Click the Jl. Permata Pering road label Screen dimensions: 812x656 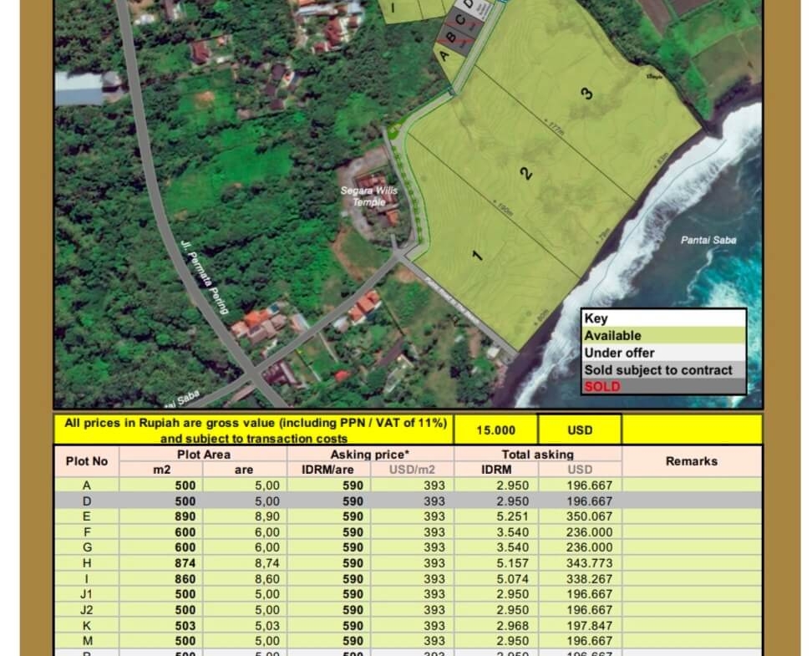pos(205,277)
